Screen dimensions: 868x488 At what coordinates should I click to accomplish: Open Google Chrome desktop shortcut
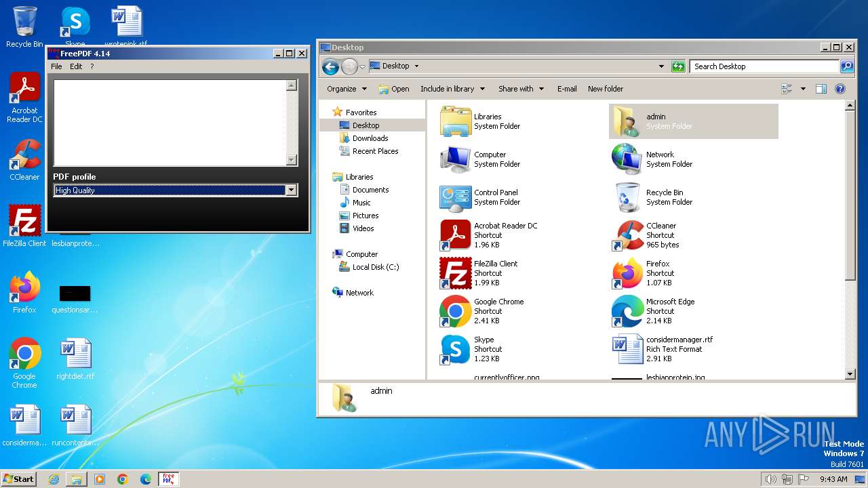pyautogui.click(x=24, y=363)
